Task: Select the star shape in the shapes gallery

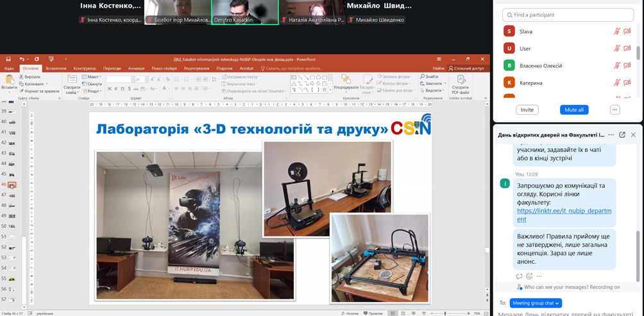Action: pyautogui.click(x=325, y=90)
